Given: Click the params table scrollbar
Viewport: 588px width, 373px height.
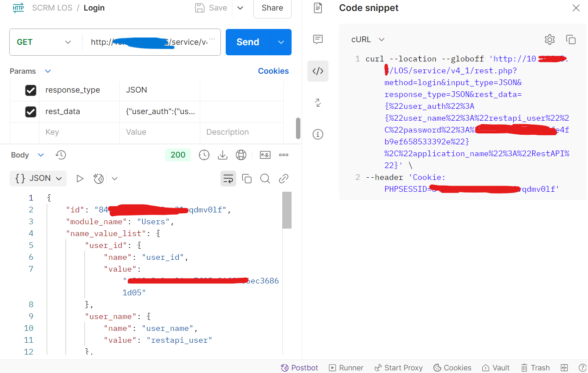Looking at the screenshot, I should coord(298,128).
